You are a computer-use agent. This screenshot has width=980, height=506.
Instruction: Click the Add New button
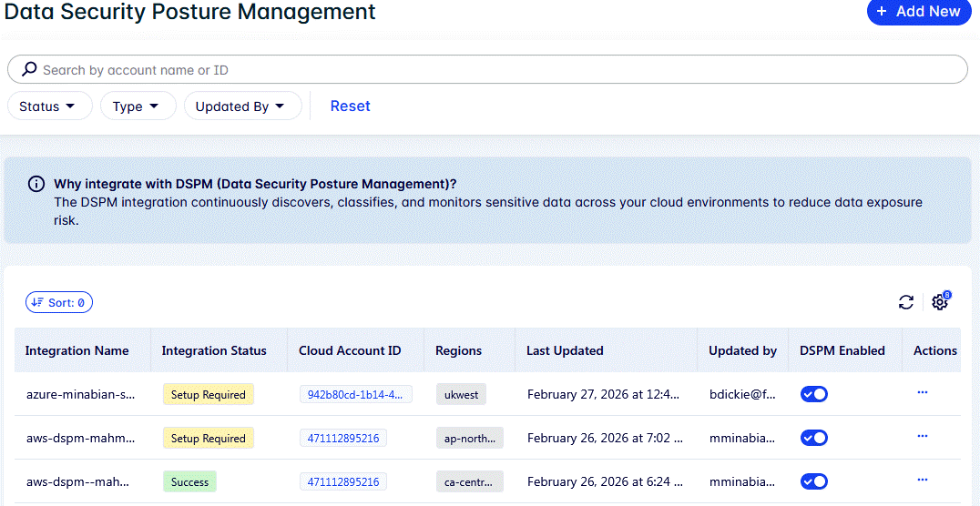(918, 12)
